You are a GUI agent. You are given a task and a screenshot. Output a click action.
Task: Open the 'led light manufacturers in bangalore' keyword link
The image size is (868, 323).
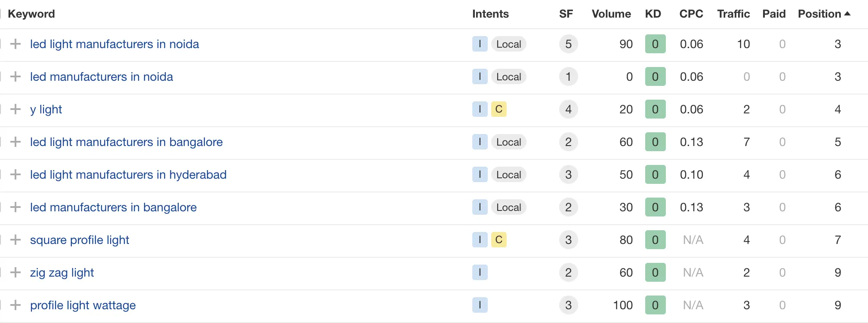[126, 142]
